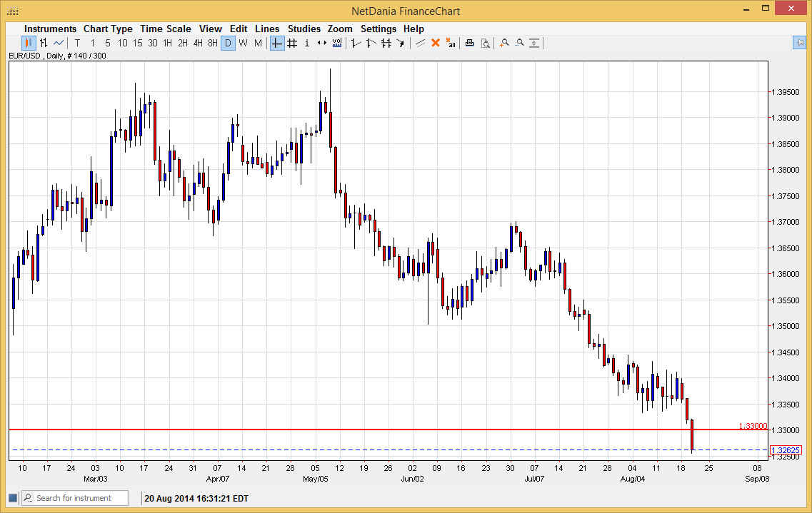Expand the Chart Type menu
812x513 pixels.
[x=108, y=29]
